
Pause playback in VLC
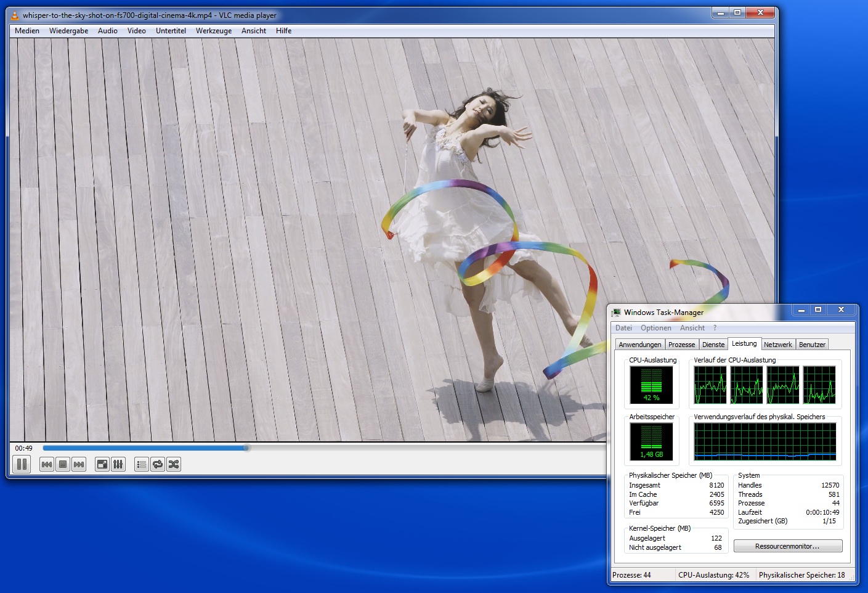pos(22,464)
